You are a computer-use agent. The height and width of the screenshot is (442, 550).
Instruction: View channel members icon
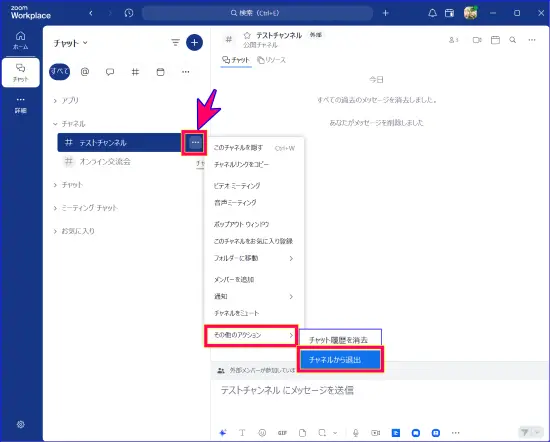[454, 40]
